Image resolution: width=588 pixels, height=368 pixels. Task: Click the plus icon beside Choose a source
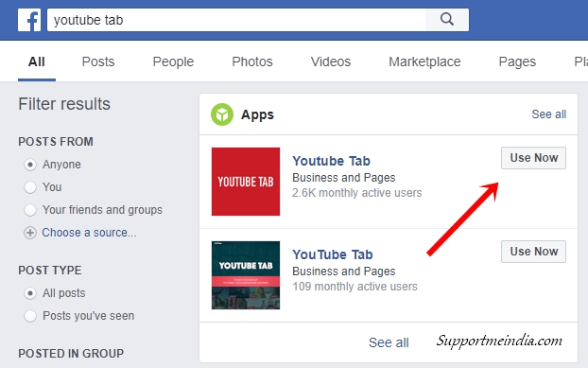point(30,233)
